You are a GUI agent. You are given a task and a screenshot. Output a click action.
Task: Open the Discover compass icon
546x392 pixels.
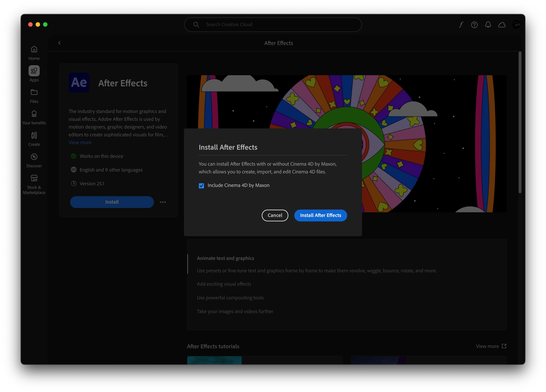pyautogui.click(x=34, y=157)
